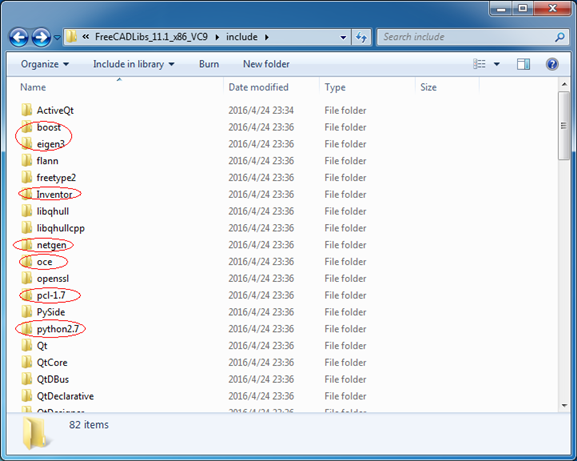Open the recent pages dropdown arrow
The width and height of the screenshot is (577, 461).
57,37
